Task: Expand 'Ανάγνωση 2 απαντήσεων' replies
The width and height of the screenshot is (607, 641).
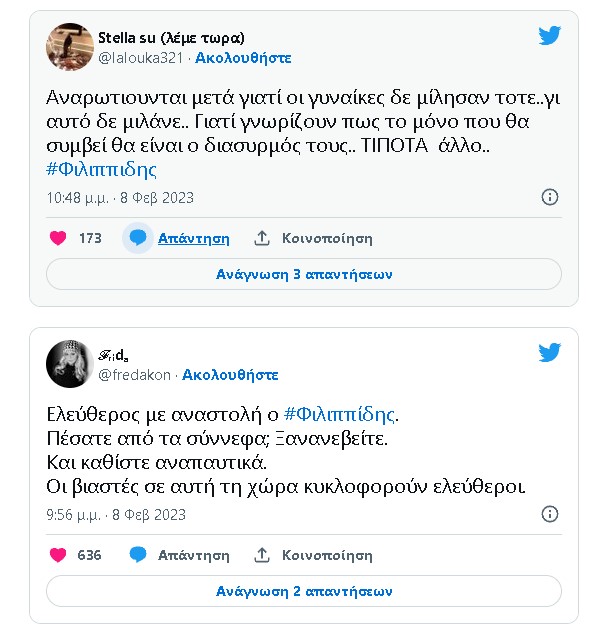Action: click(304, 591)
